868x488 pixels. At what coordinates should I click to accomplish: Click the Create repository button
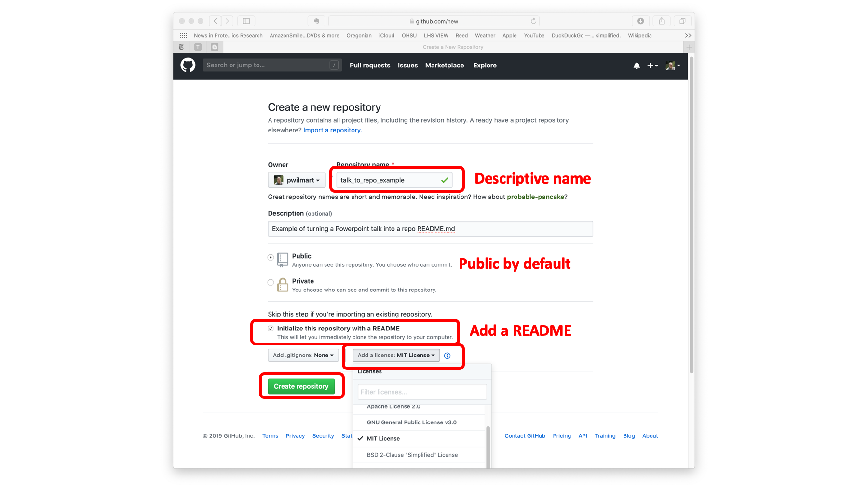(301, 386)
